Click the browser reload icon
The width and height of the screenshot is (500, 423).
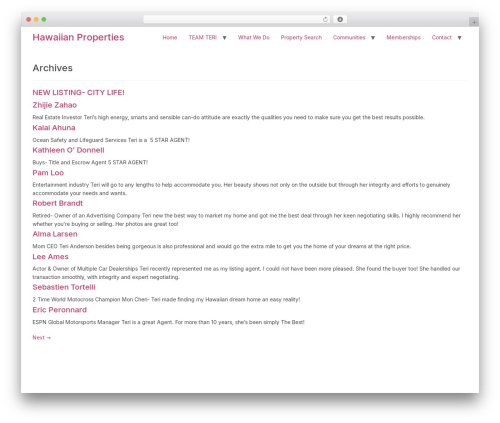tap(325, 20)
